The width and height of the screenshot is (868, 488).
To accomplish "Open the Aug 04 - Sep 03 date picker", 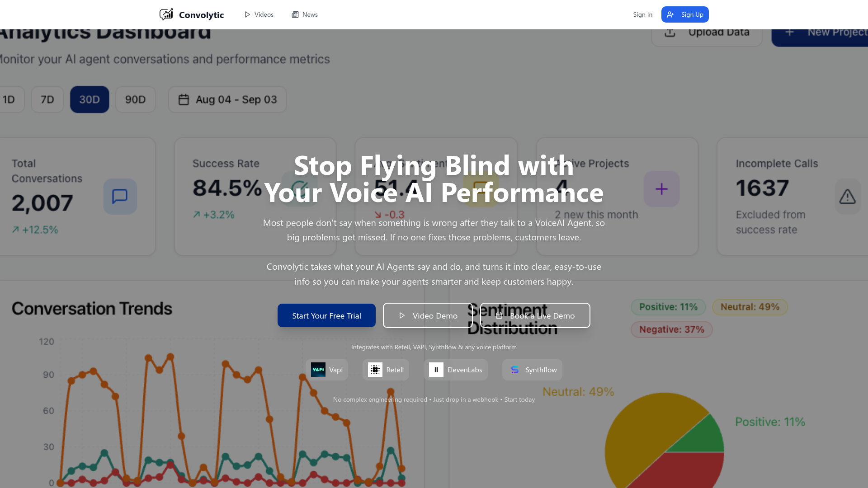I will click(x=227, y=99).
